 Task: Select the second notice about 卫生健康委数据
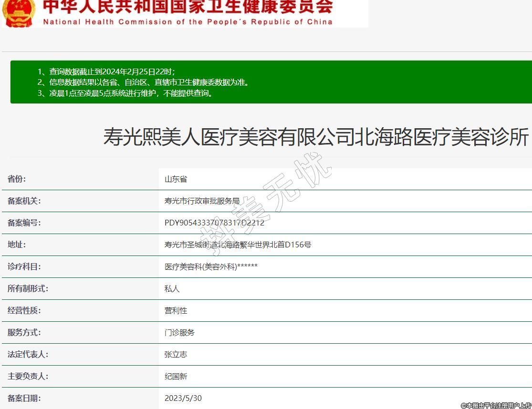(x=144, y=82)
